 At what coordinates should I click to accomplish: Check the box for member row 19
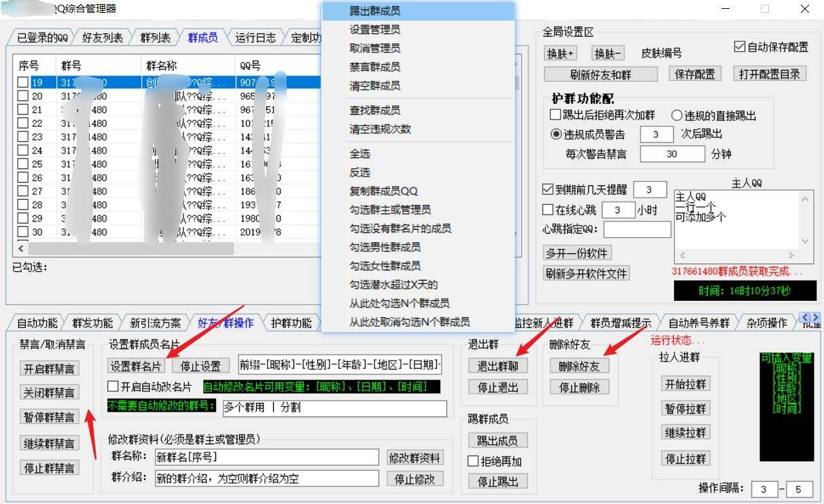click(23, 82)
